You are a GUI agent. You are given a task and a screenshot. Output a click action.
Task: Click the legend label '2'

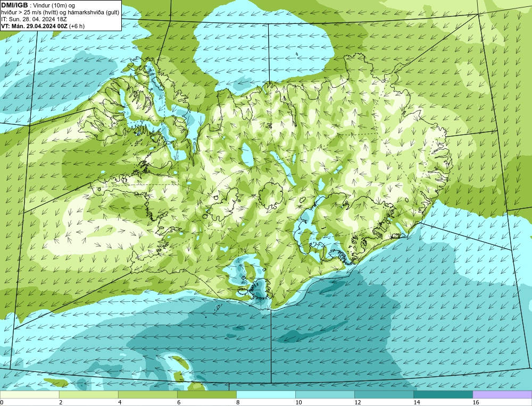61,402
